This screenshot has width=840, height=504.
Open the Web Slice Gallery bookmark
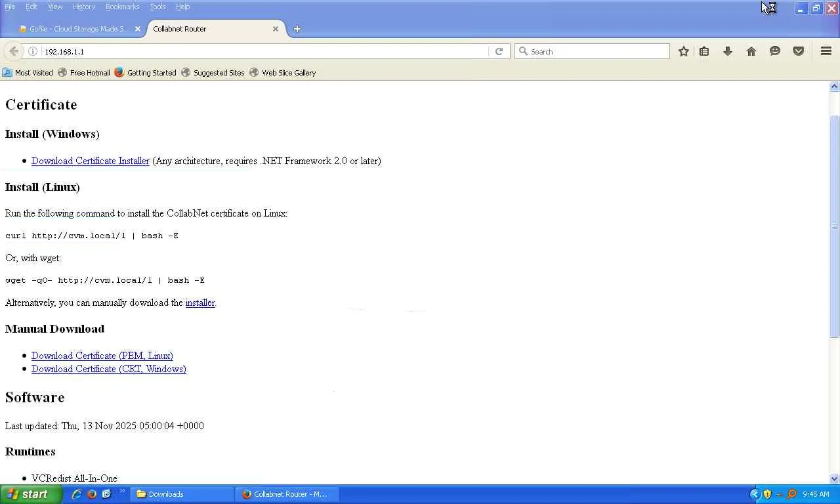(283, 73)
